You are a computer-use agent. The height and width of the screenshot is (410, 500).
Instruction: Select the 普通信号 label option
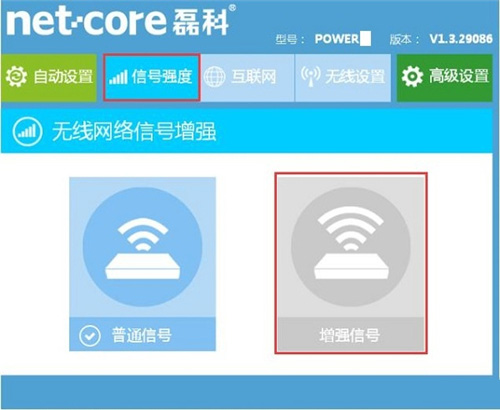[x=141, y=335]
